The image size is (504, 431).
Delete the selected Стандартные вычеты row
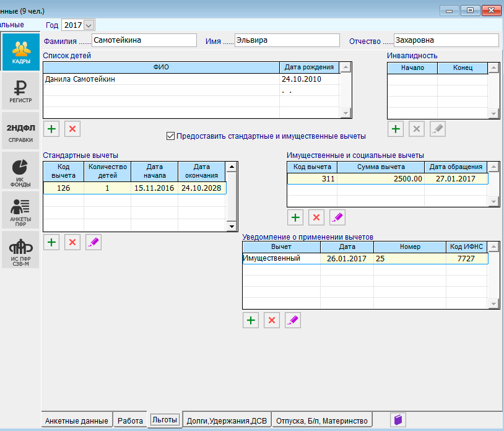(x=72, y=242)
